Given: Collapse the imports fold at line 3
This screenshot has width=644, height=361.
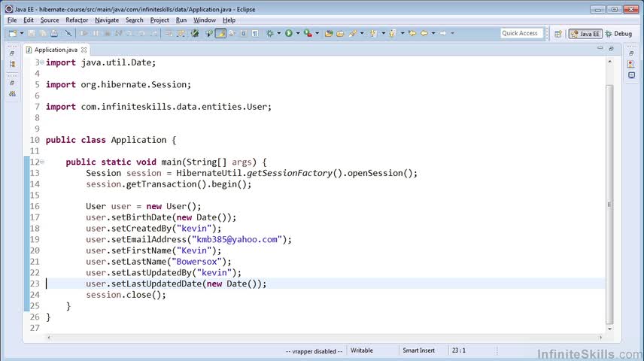Looking at the screenshot, I should tap(42, 62).
